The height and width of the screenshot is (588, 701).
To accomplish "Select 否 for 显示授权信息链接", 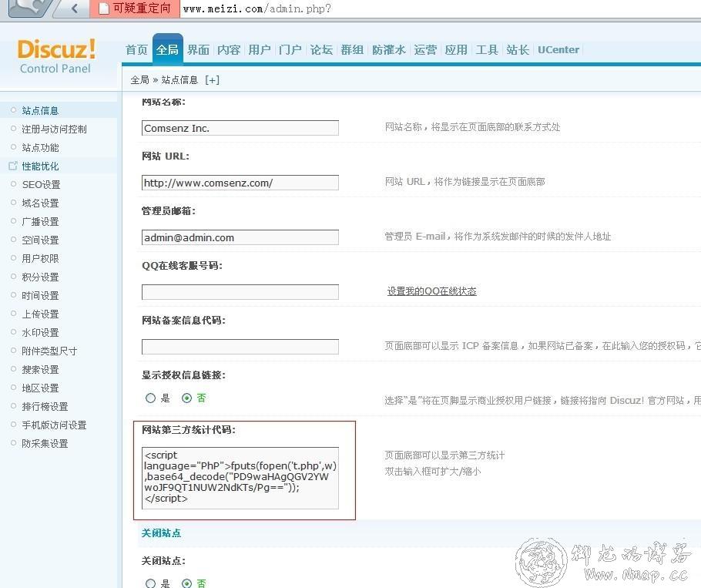I will click(x=187, y=398).
